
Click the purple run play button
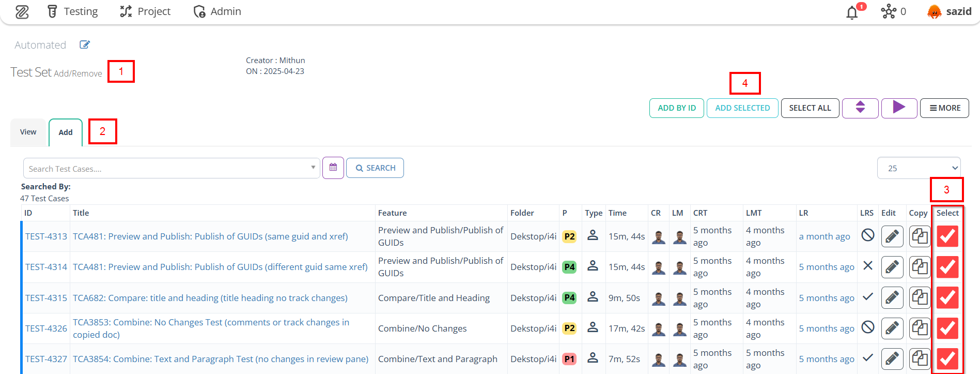click(x=899, y=108)
